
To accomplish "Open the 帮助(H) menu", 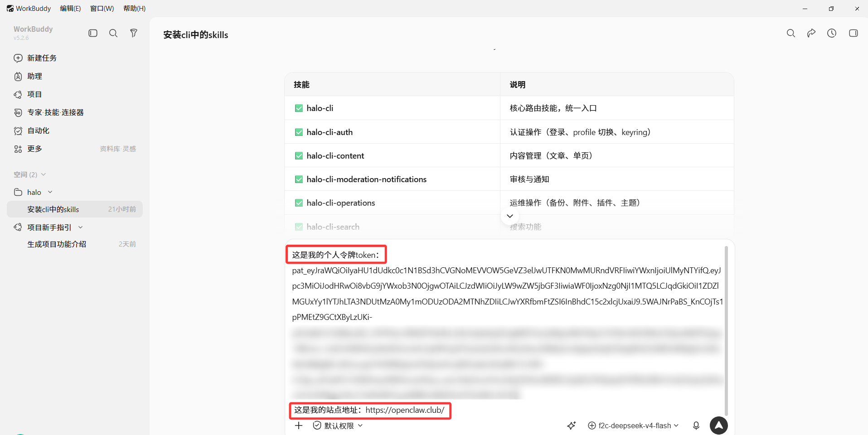I will point(135,9).
